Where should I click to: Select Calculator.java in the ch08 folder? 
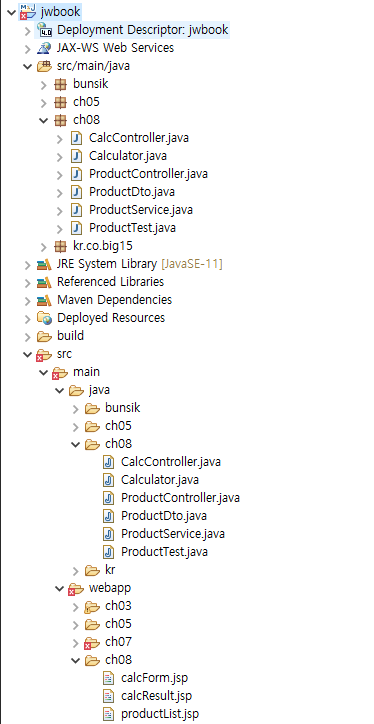(160, 480)
